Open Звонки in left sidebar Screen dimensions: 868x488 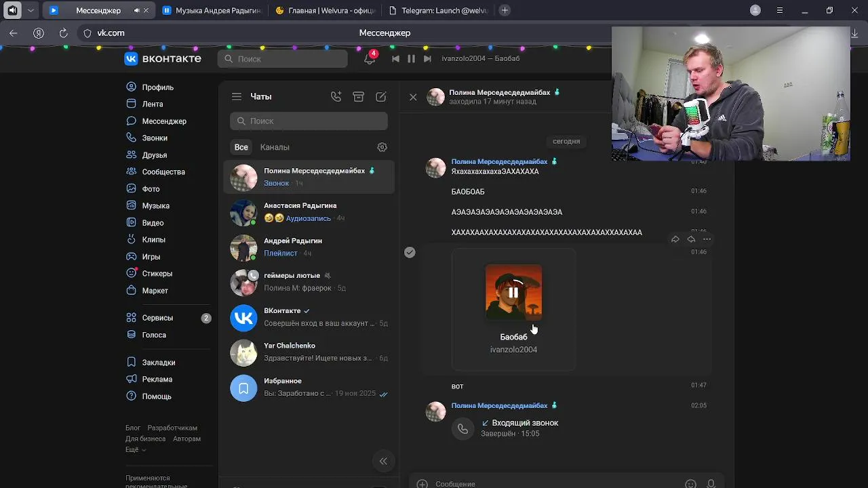coord(146,138)
